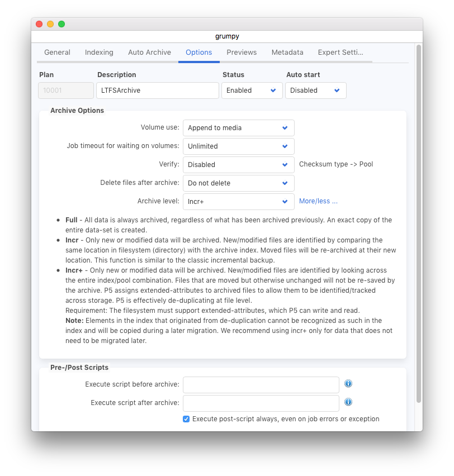Open the Status dropdown
Image resolution: width=454 pixels, height=476 pixels.
click(252, 91)
